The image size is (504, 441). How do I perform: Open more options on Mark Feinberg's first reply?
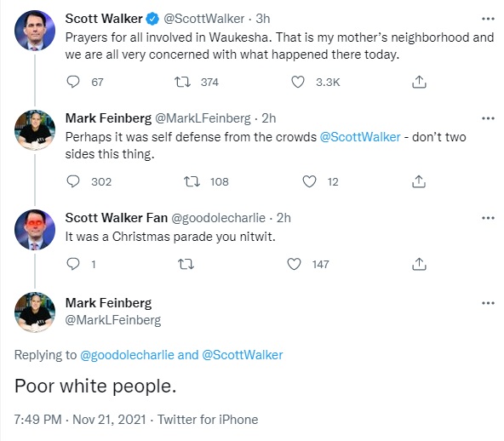coord(488,118)
